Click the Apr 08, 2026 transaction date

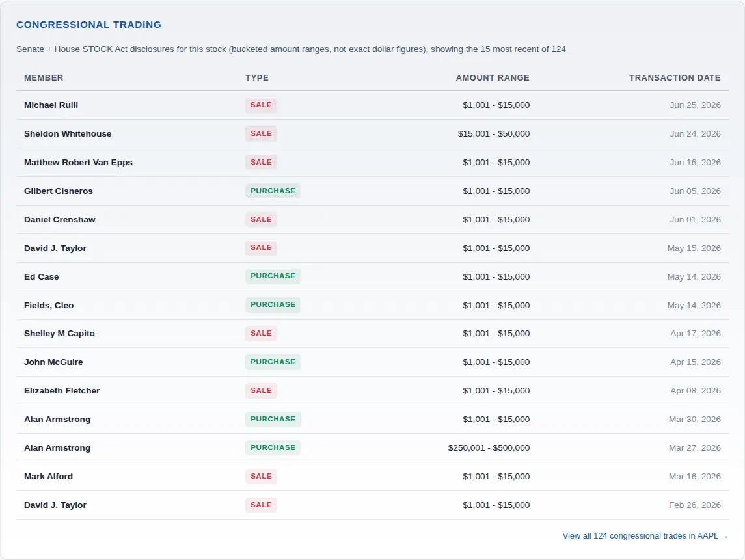click(x=696, y=390)
